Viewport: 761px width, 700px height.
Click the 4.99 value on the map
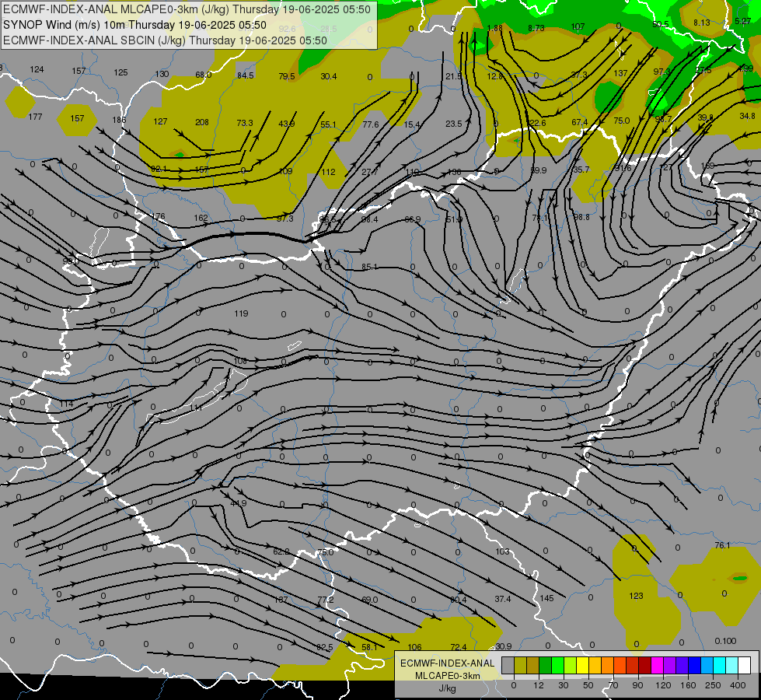(x=745, y=68)
